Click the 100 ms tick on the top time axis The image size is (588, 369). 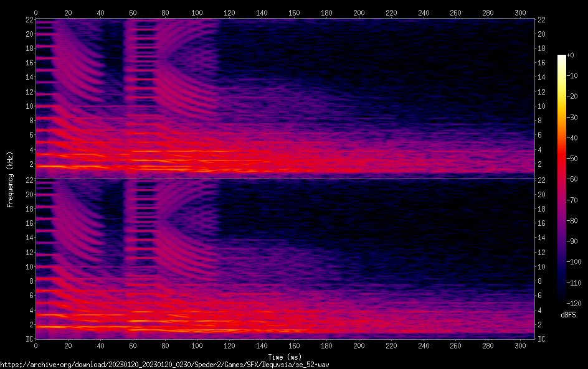197,12
